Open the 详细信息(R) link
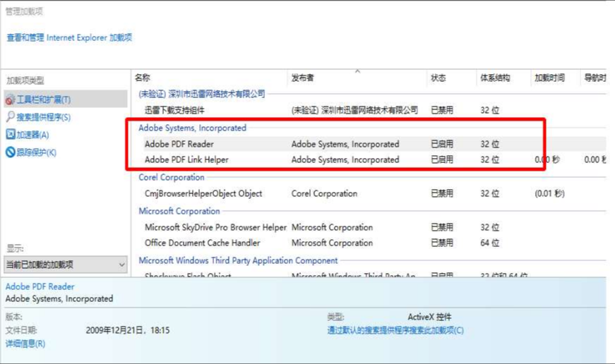 tap(25, 344)
